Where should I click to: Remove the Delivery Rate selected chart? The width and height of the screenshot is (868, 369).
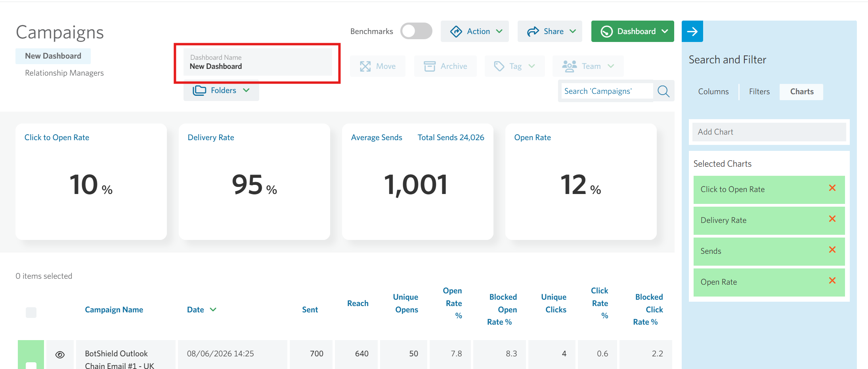click(x=832, y=219)
